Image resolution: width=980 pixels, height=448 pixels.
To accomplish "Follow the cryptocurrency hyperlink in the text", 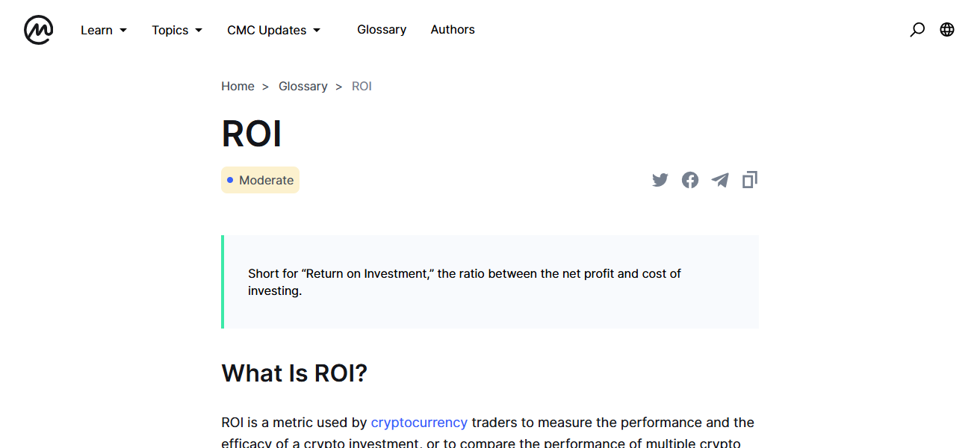I will 419,422.
